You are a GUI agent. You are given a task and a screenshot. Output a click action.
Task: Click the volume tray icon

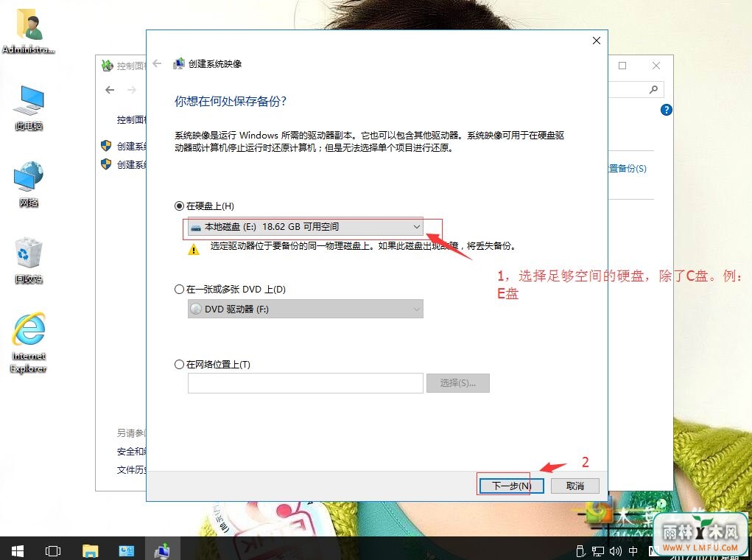pyautogui.click(x=615, y=551)
